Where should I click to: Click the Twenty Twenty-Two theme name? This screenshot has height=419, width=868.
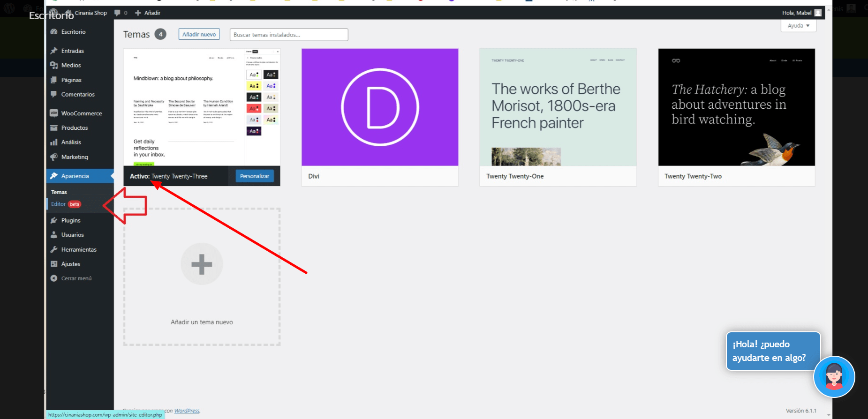pyautogui.click(x=693, y=176)
